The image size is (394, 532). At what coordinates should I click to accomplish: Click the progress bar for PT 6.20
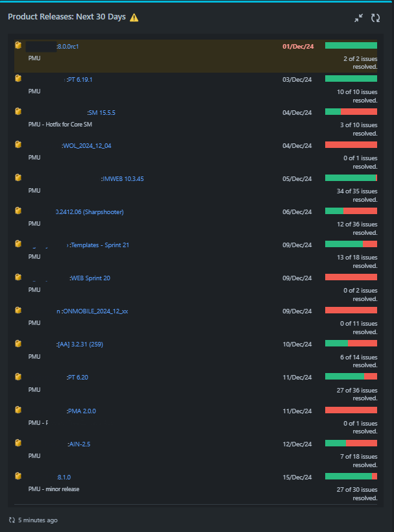click(x=351, y=376)
